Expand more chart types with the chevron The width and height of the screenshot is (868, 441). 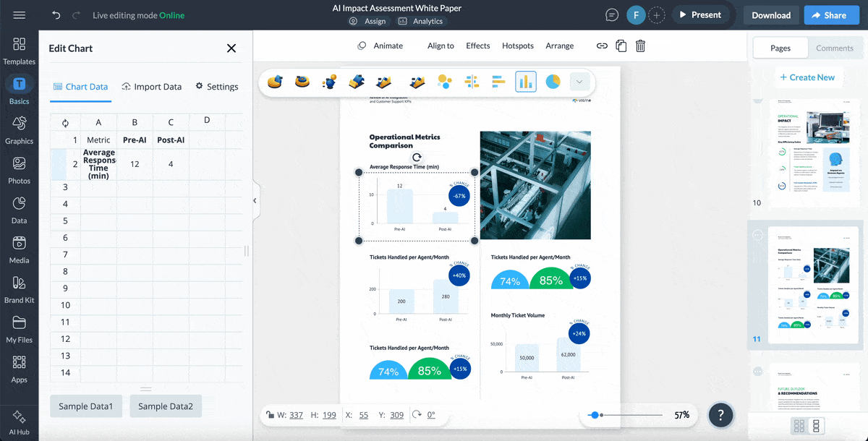(x=579, y=82)
